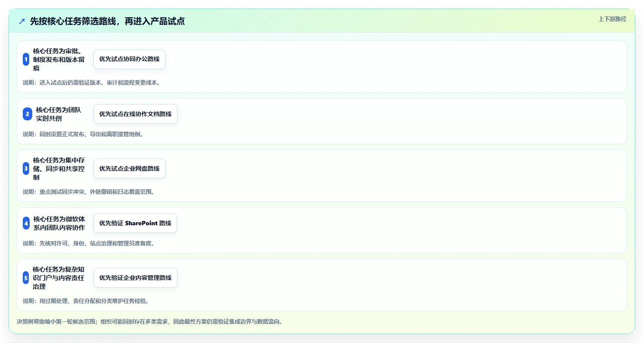Screen dimensions: 644x343
Task: Click the text 核心任务为复杂知识门户与内容责任治理
Action: pos(58,278)
